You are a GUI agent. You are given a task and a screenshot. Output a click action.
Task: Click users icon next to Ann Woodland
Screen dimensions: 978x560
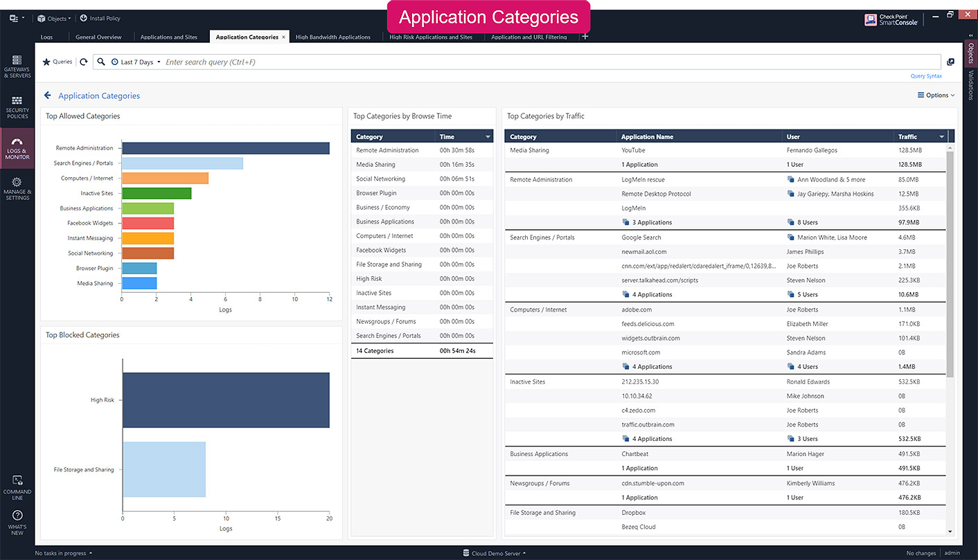pyautogui.click(x=791, y=179)
